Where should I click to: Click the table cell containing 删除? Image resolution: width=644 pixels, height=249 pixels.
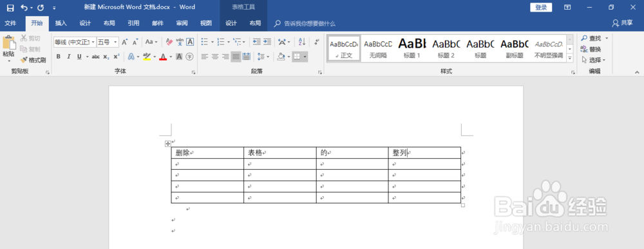tap(207, 153)
